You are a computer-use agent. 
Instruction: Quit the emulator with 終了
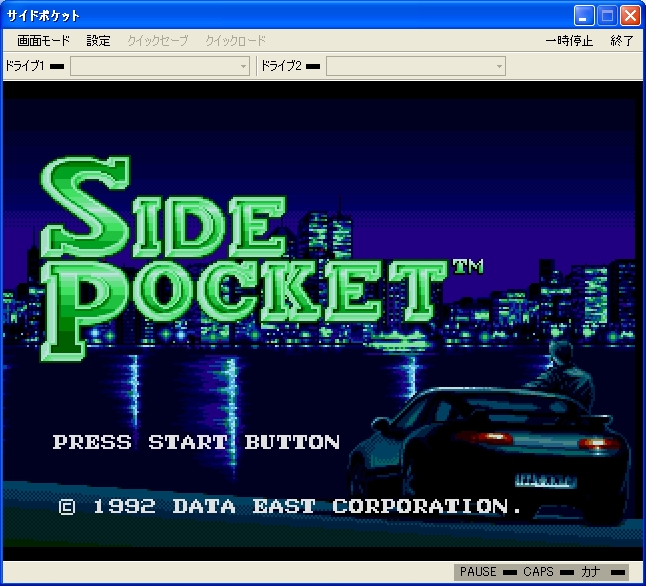tap(621, 40)
